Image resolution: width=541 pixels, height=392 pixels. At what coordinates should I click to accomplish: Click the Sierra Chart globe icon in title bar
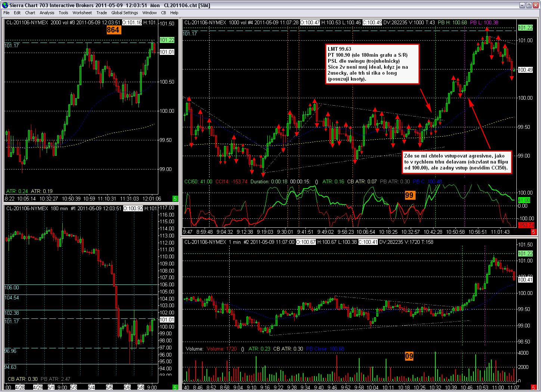pyautogui.click(x=5, y=5)
